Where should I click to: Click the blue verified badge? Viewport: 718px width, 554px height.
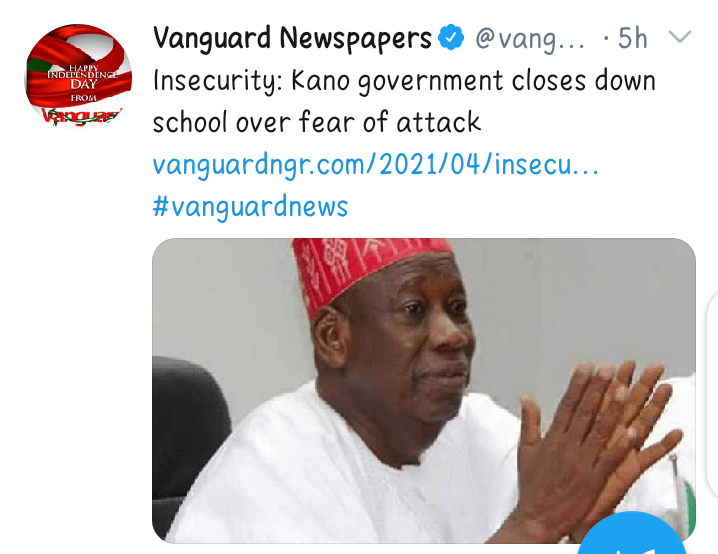point(451,37)
